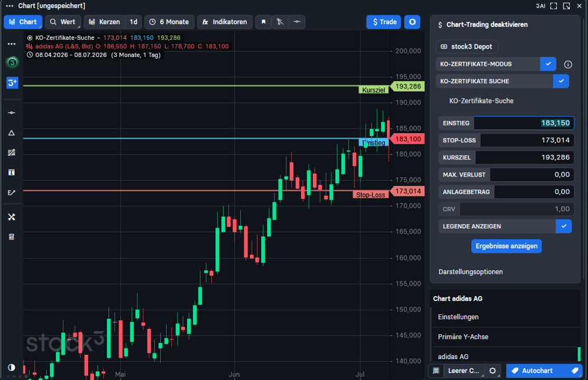Open the crossed tools settings icon
Screen dimensions: 588x380
click(12, 217)
